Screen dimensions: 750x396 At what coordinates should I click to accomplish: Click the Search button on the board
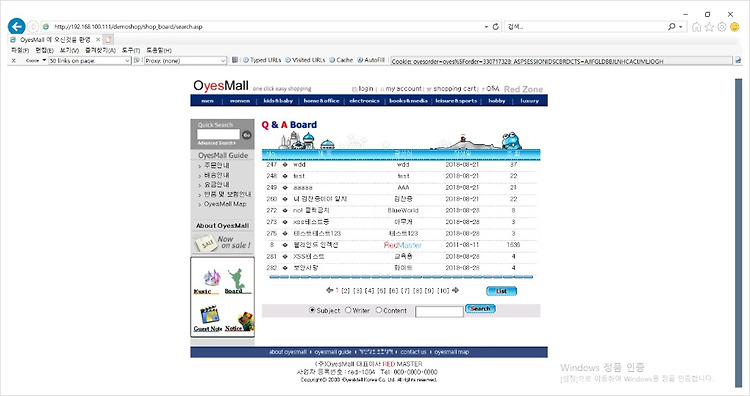(x=480, y=309)
